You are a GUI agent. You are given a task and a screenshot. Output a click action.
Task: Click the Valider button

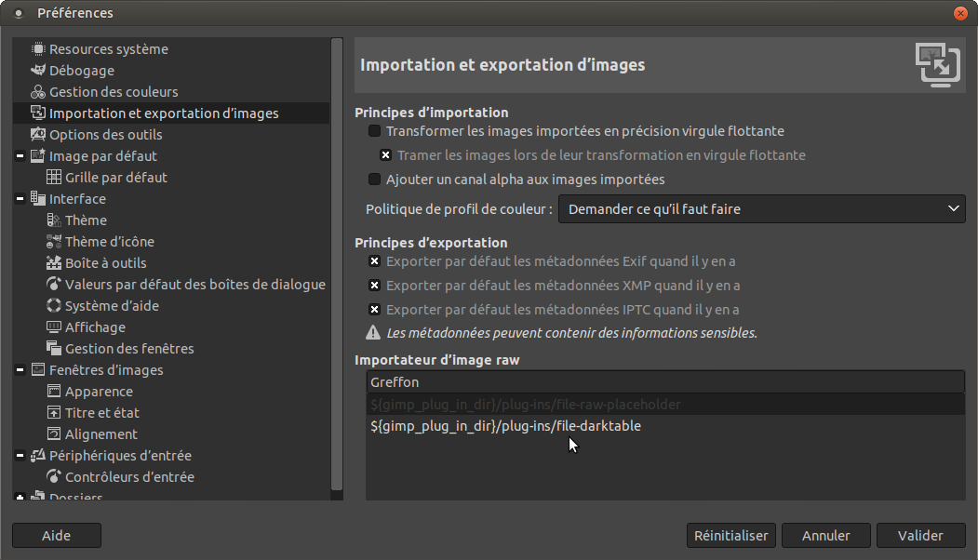(x=920, y=536)
